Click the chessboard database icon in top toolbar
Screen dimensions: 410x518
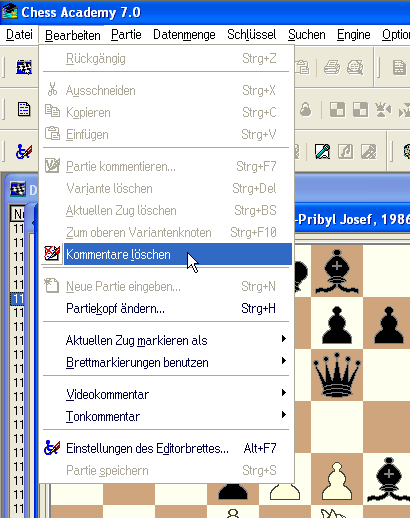24,68
